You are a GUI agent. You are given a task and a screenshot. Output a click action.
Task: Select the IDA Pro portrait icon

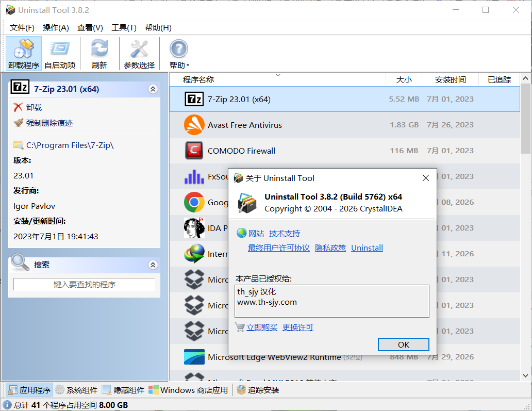click(194, 228)
